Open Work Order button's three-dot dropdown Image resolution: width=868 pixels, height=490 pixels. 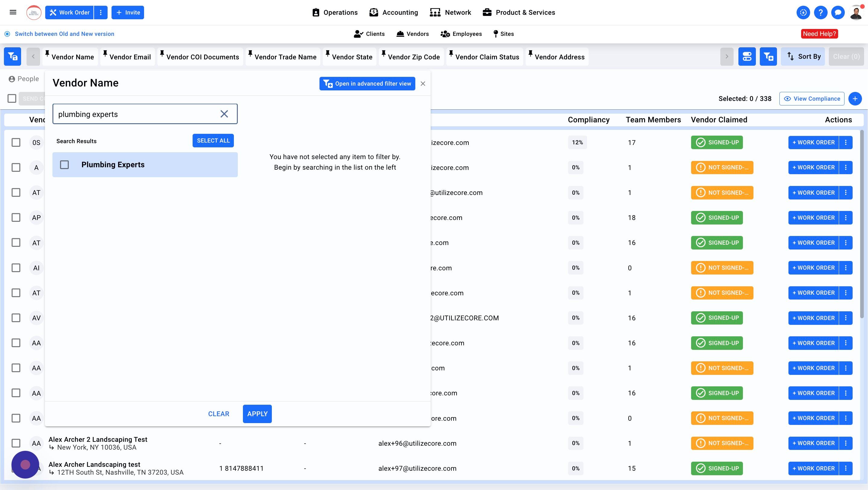100,12
